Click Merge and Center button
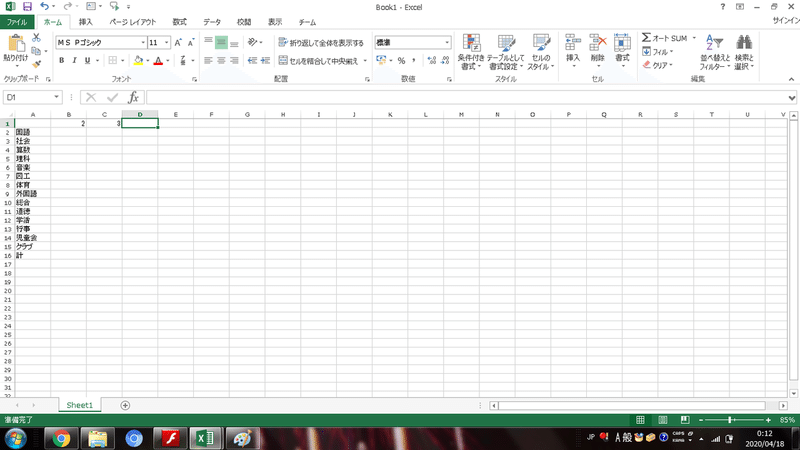800x450 pixels. pyautogui.click(x=319, y=61)
